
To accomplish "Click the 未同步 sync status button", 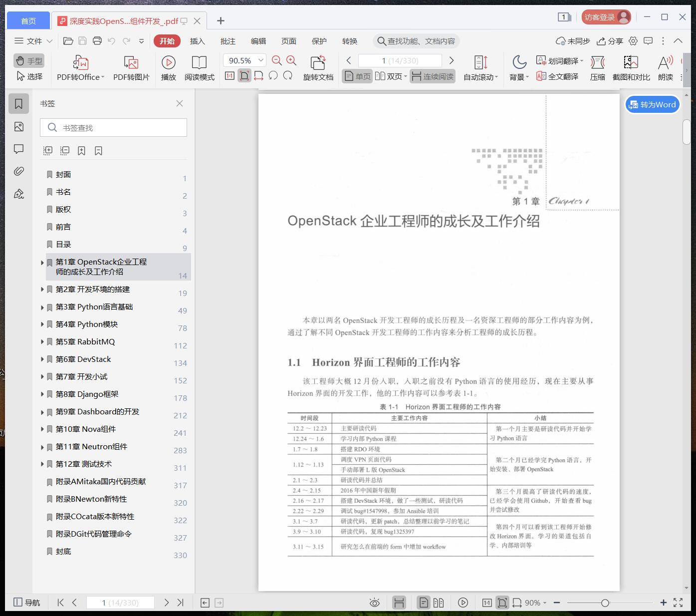I will coord(573,41).
